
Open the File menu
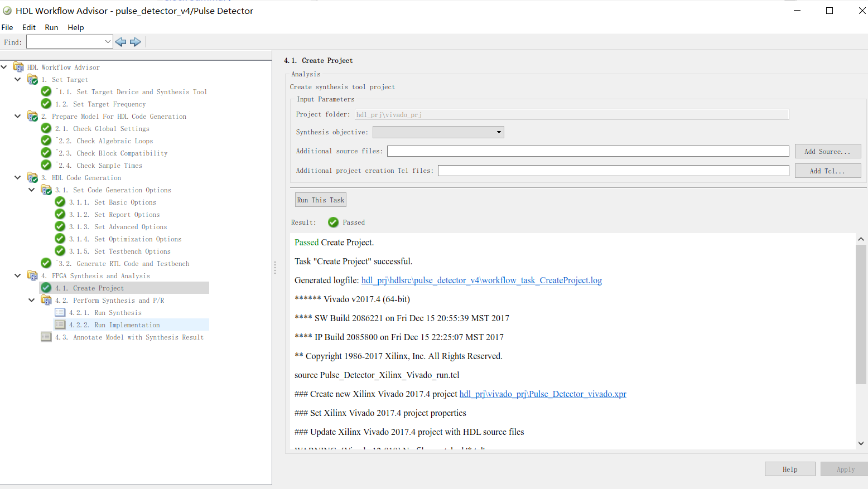point(7,27)
